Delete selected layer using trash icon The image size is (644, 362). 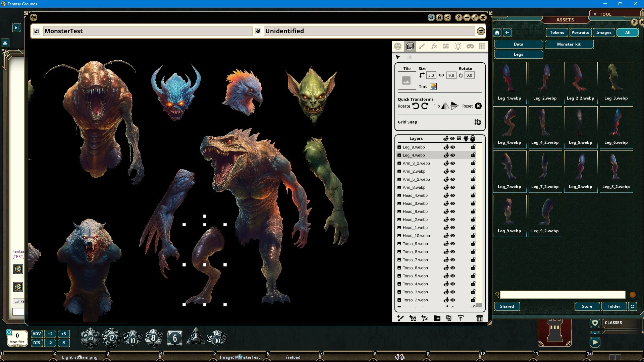[x=479, y=318]
